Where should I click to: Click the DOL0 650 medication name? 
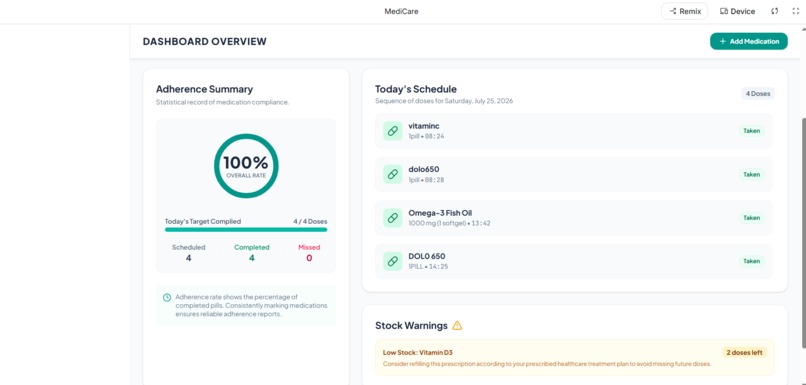click(x=427, y=256)
